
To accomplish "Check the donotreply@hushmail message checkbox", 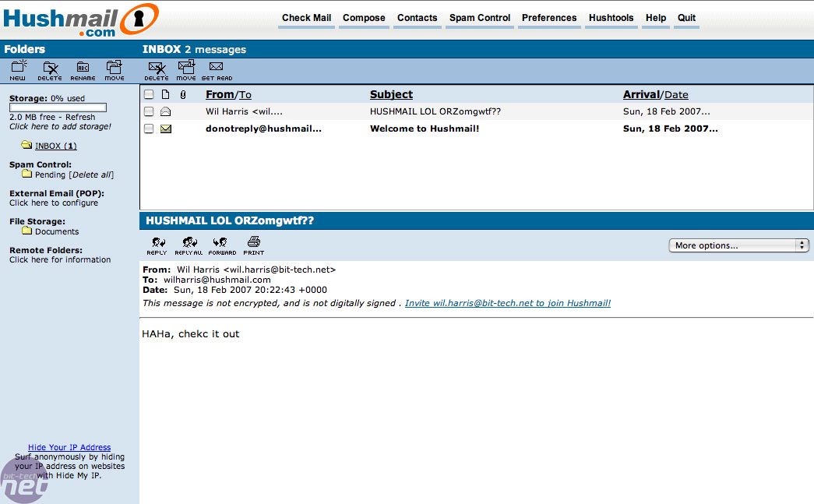I will 149,129.
